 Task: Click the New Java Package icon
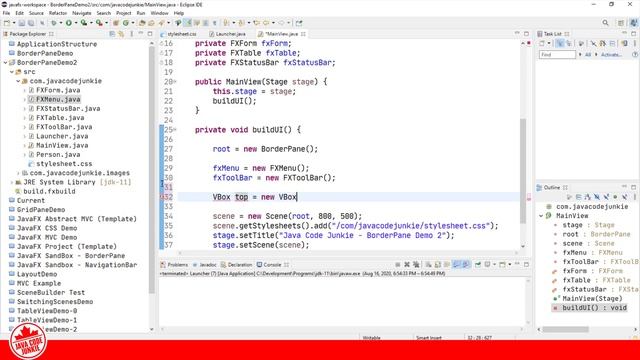(x=116, y=23)
